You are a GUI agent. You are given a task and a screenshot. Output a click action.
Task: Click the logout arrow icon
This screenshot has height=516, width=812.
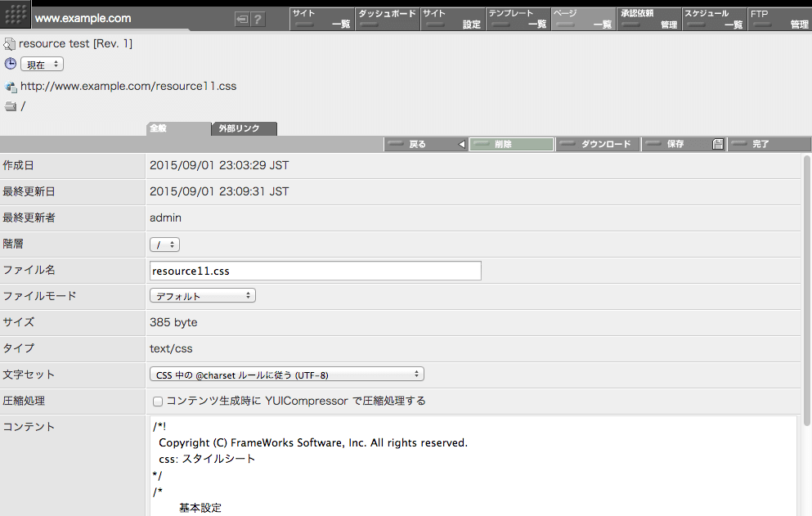(x=242, y=19)
